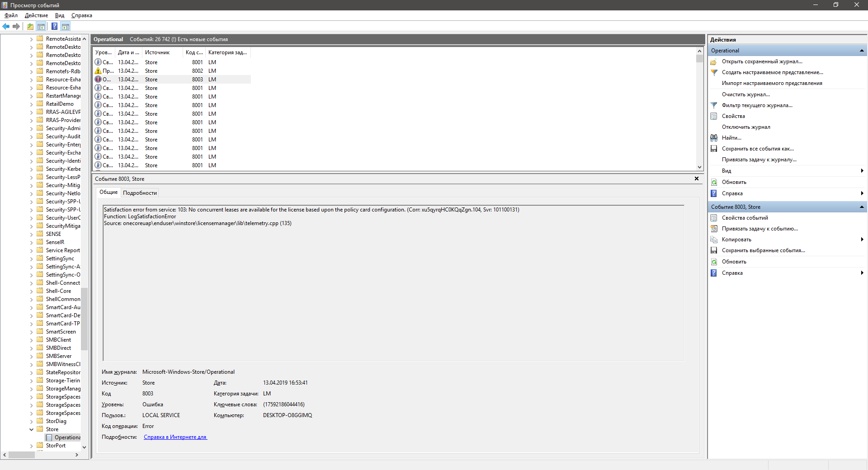Screen dimensions: 868x470
Task: Click the tree pane scroll up arrow
Action: pos(84,39)
